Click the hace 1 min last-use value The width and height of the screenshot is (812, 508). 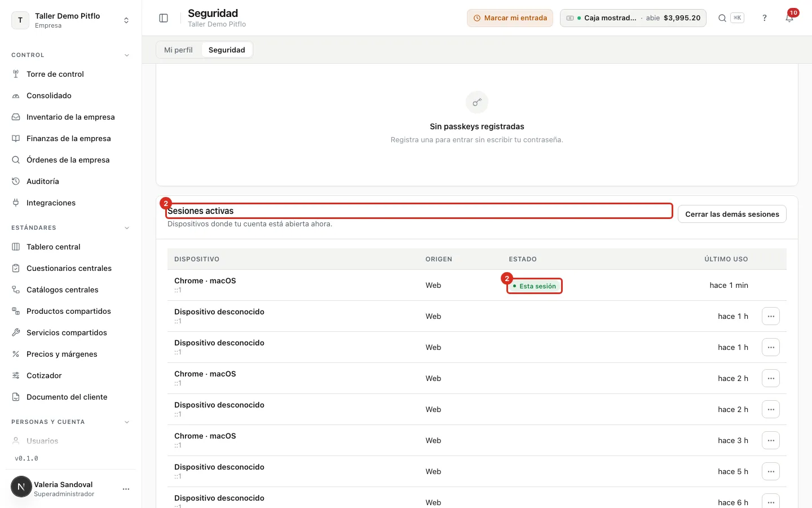tap(729, 285)
